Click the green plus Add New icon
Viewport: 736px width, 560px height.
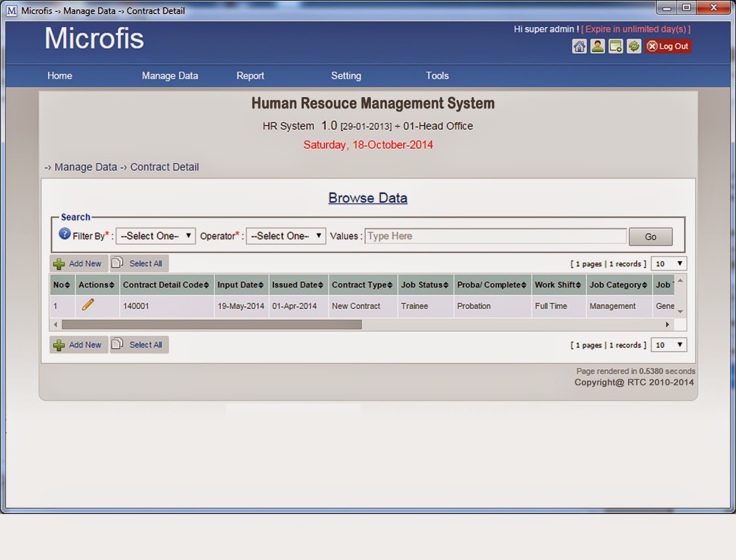click(58, 263)
